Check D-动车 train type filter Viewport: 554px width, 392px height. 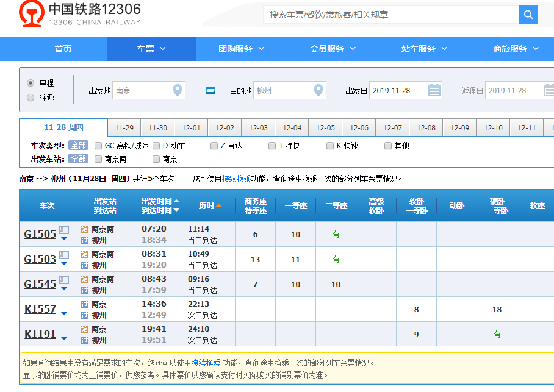(x=156, y=146)
